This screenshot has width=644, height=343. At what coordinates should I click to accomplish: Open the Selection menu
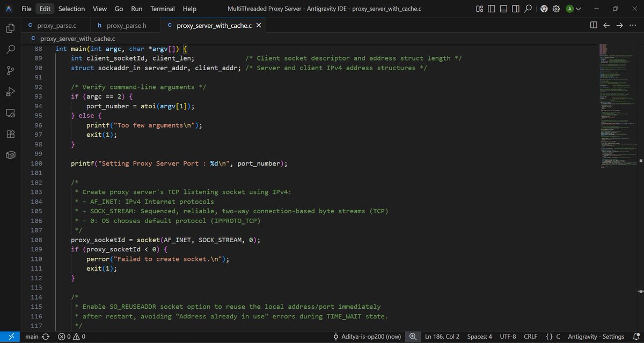click(x=71, y=9)
